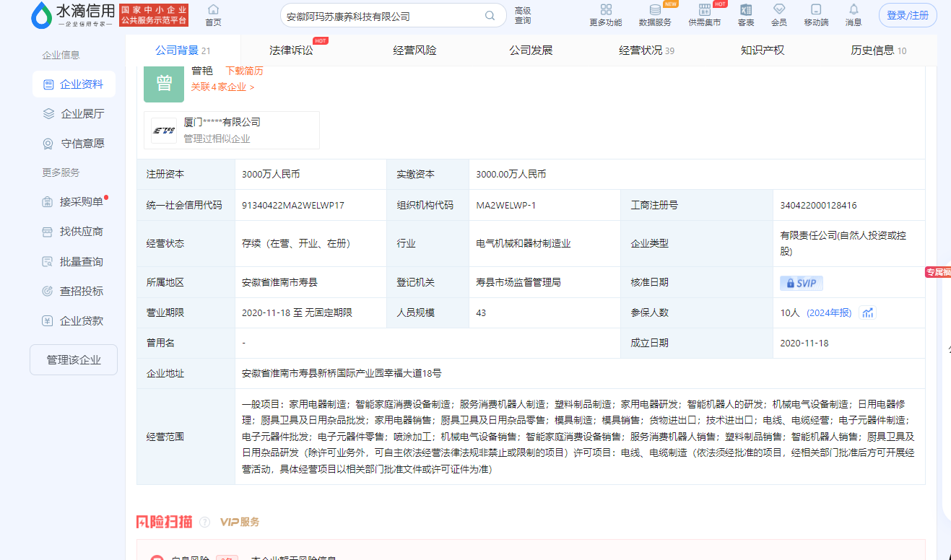Click 注册资本 value 3000万人民币
The image size is (951, 560).
(271, 174)
